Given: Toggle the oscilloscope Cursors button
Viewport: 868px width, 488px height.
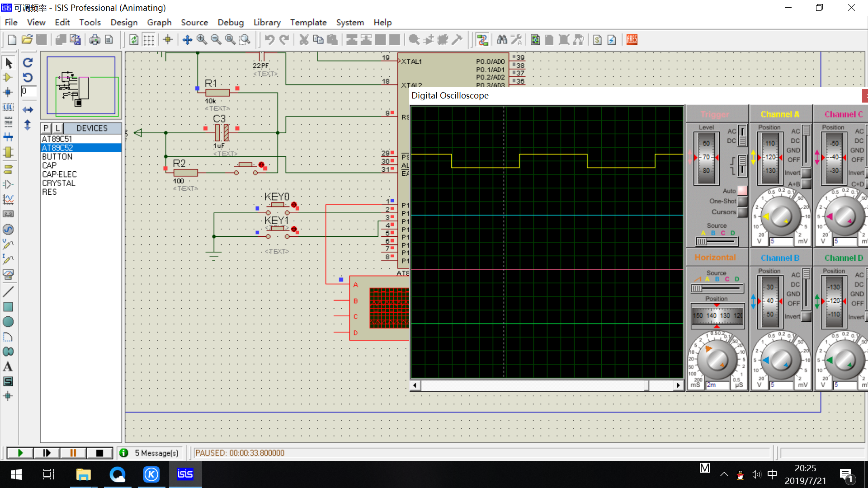Looking at the screenshot, I should (x=742, y=212).
